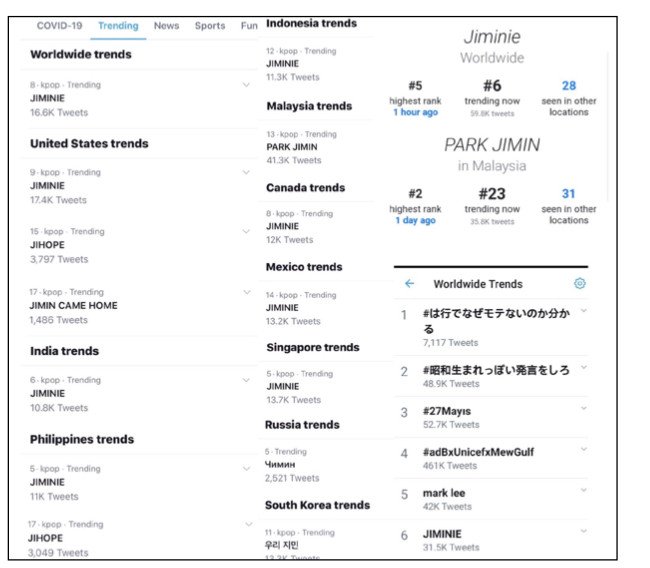Click the 'Russia trends' heading
Image resolution: width=650 pixels, height=568 pixels.
click(x=302, y=425)
